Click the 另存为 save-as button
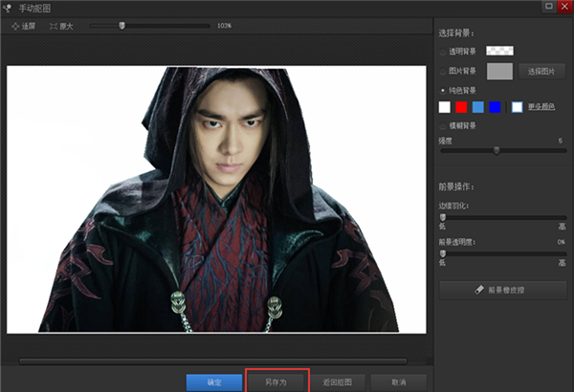This screenshot has width=574, height=392. point(277,381)
